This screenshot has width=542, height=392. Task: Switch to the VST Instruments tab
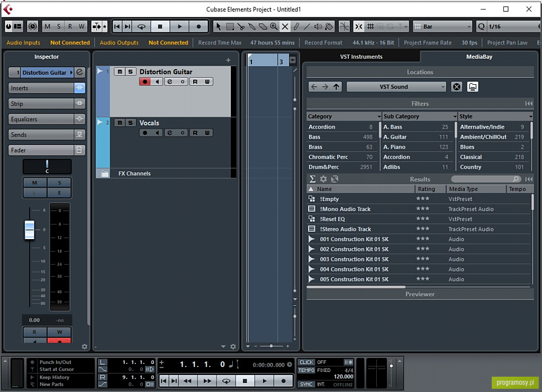click(361, 57)
